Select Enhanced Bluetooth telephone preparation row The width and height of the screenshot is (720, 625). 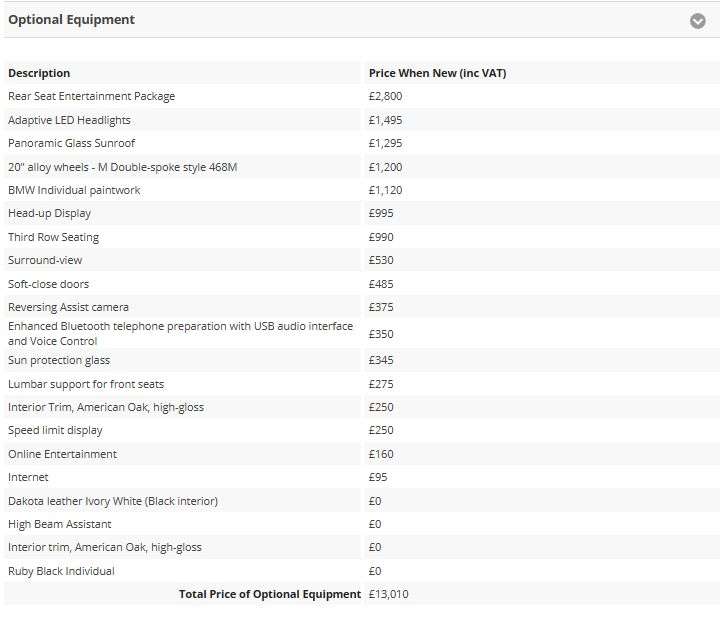pos(362,333)
